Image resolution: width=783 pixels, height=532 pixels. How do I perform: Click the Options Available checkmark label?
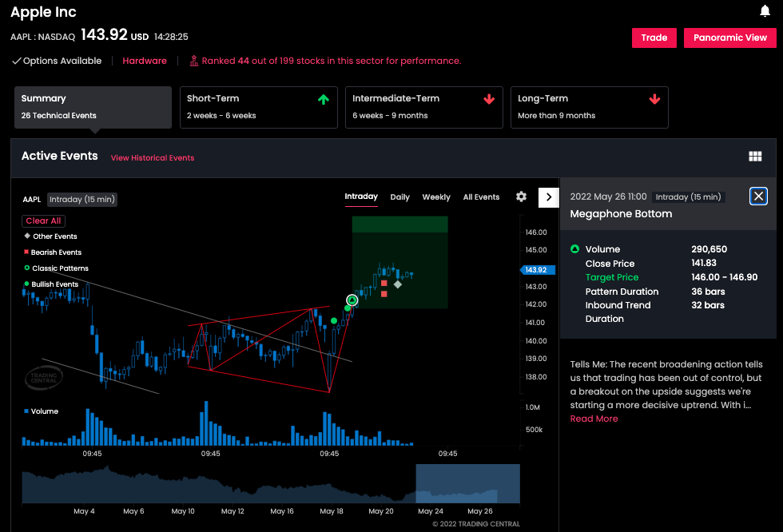pos(57,61)
